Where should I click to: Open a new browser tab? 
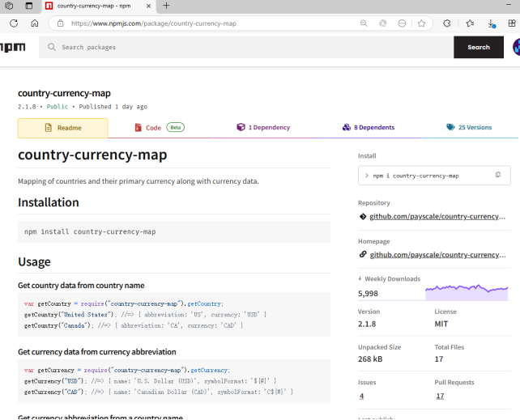166,6
